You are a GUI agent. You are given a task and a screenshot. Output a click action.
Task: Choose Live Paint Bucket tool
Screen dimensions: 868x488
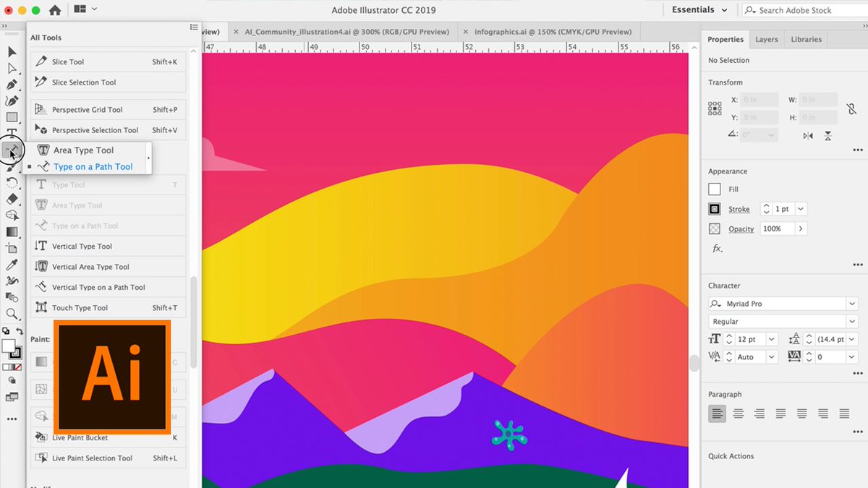(x=108, y=438)
